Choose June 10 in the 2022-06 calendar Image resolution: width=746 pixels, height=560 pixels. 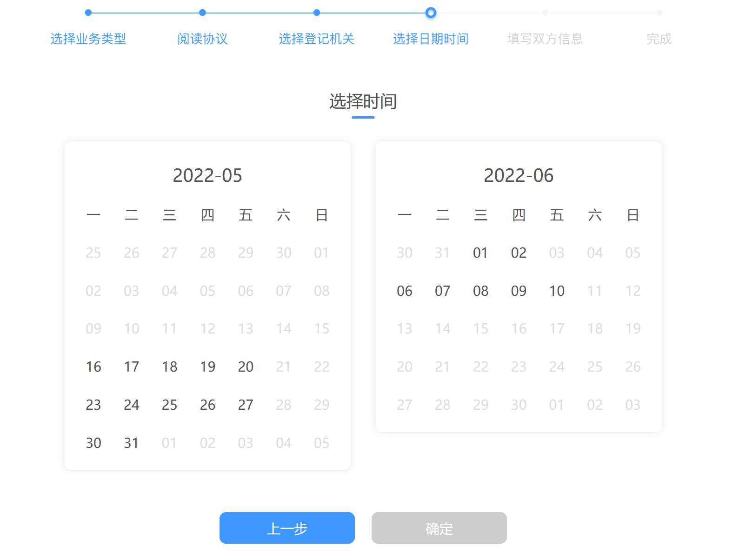[x=557, y=291]
